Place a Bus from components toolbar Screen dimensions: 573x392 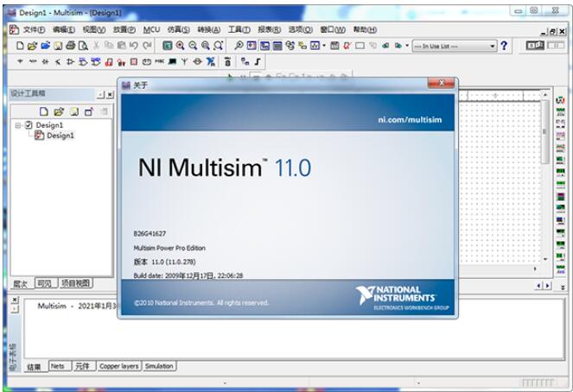258,61
